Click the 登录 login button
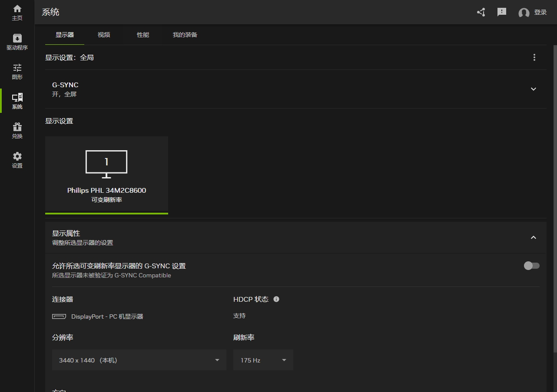The image size is (557, 392). click(x=533, y=12)
